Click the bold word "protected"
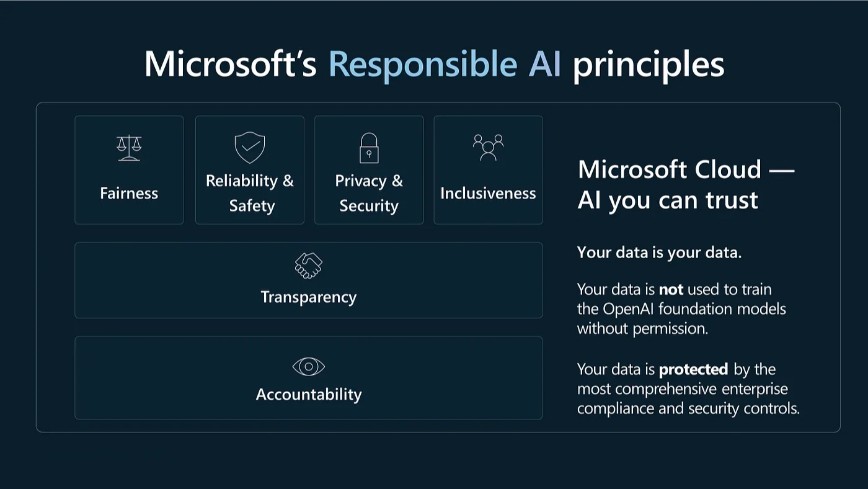 click(693, 369)
